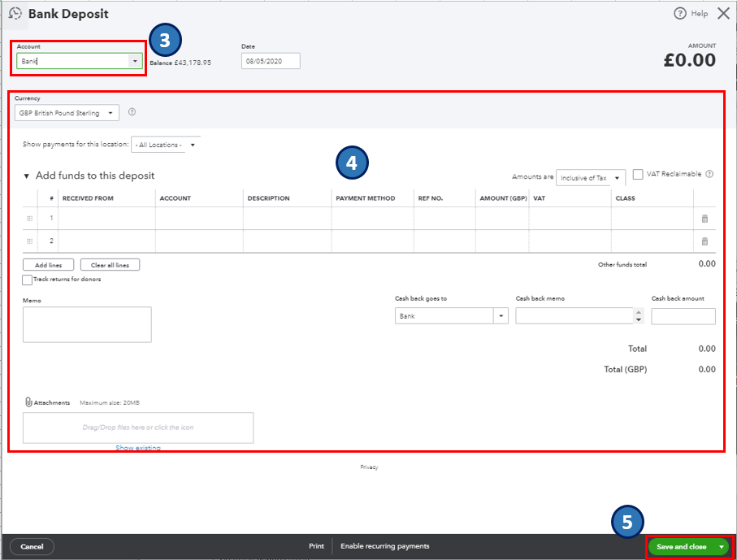
Task: Click the row 1 drag handle icon
Action: click(30, 219)
